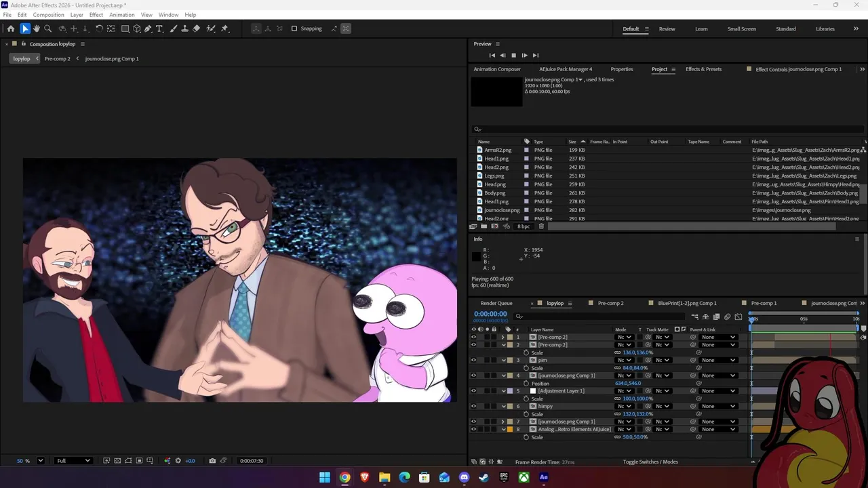Navigate to Pre-comp 2 breadcrumb in viewer
868x488 pixels.
click(57, 59)
